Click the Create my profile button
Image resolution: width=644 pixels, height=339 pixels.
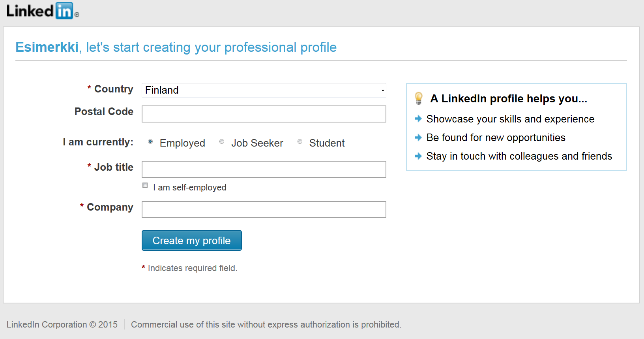pyautogui.click(x=192, y=240)
